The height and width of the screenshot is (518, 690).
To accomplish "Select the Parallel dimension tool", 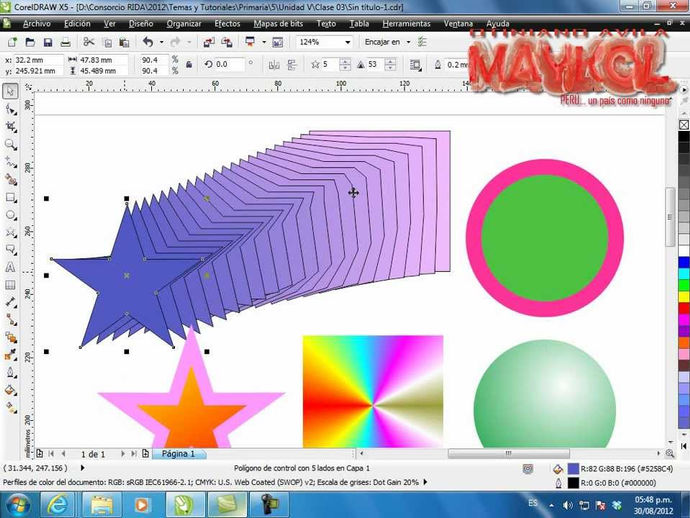I will point(11,302).
